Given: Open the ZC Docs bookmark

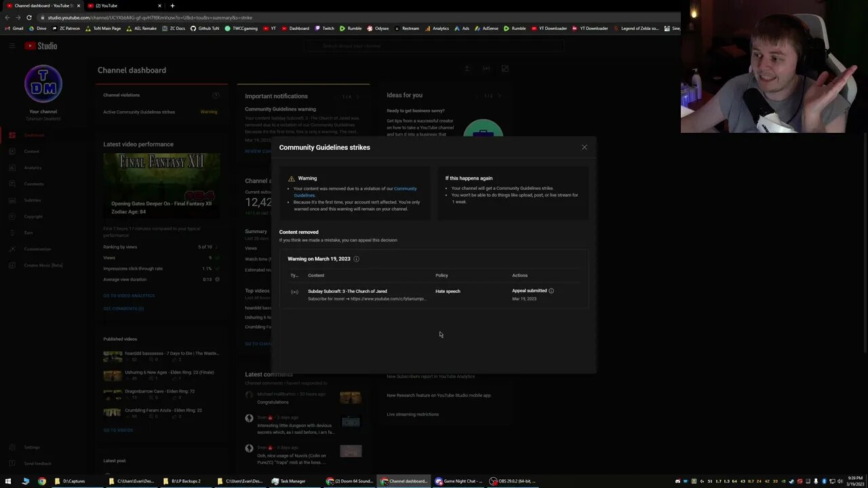Looking at the screenshot, I should (174, 28).
